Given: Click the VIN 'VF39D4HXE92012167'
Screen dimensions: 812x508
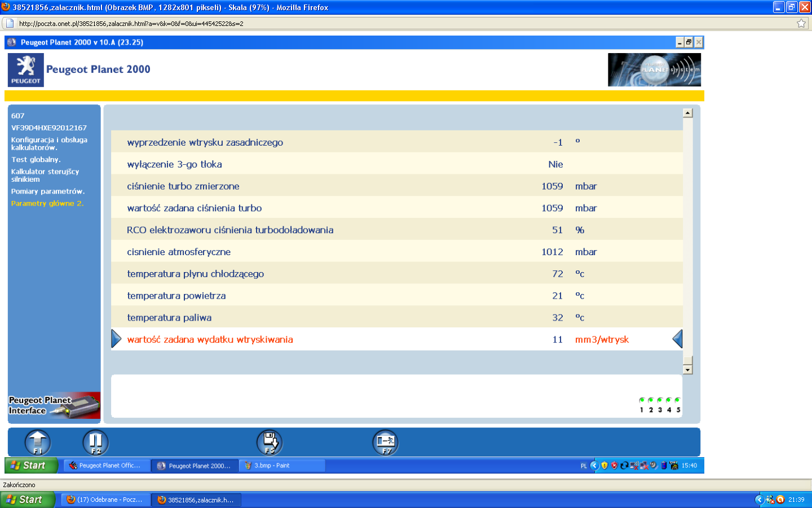Looking at the screenshot, I should 49,128.
